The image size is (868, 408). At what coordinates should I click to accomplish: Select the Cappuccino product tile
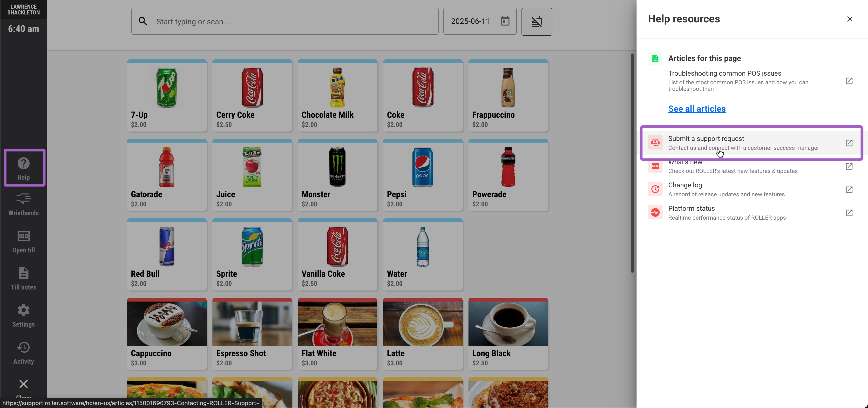point(167,334)
